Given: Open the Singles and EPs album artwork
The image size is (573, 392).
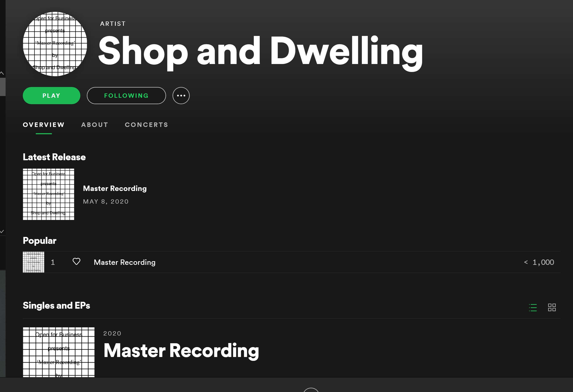Looking at the screenshot, I should [59, 352].
